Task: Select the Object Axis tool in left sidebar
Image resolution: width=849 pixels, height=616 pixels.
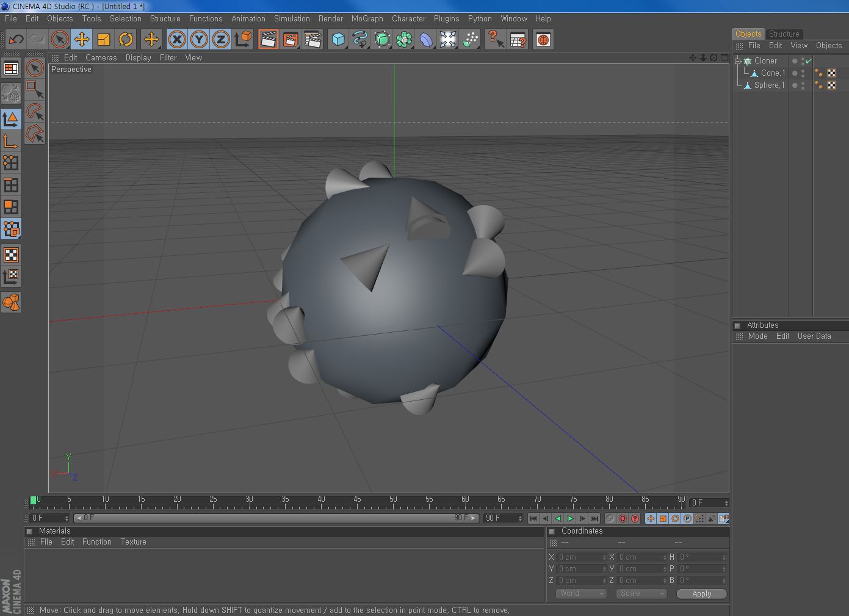Action: tap(11, 141)
